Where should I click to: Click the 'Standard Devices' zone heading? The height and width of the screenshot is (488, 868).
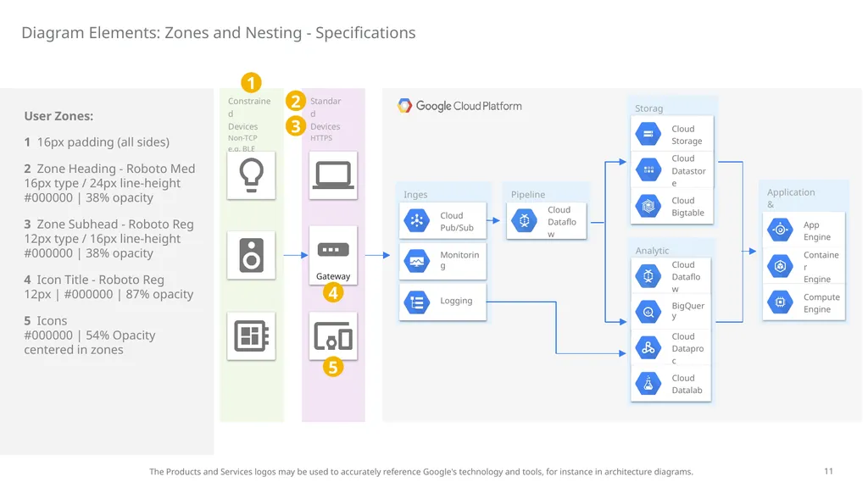[325, 114]
